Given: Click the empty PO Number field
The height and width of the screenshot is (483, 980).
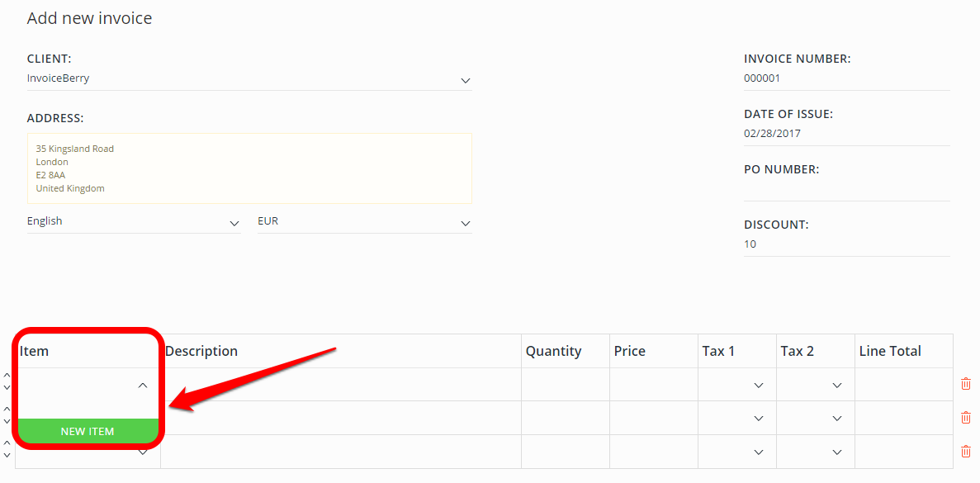Looking at the screenshot, I should pyautogui.click(x=847, y=189).
